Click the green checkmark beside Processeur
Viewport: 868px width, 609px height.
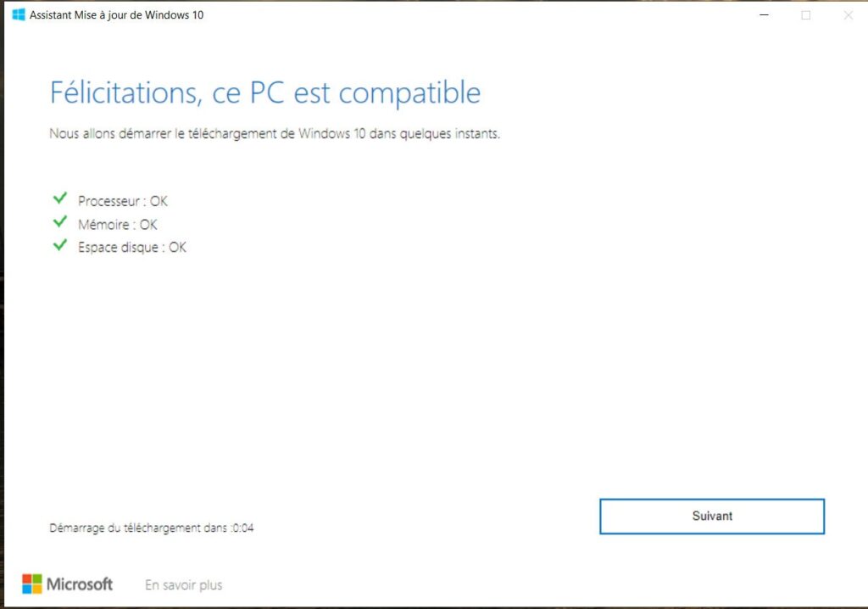[x=60, y=198]
